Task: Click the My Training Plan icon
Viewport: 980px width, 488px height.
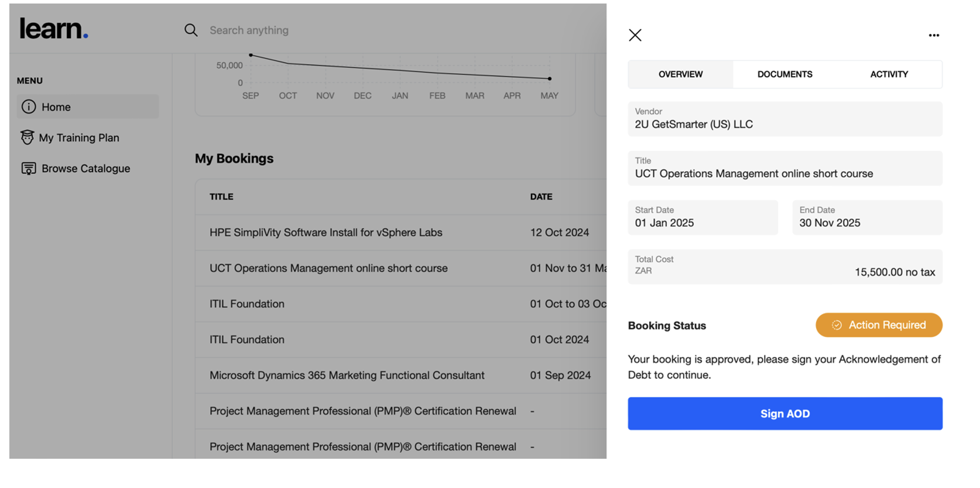Action: point(28,138)
